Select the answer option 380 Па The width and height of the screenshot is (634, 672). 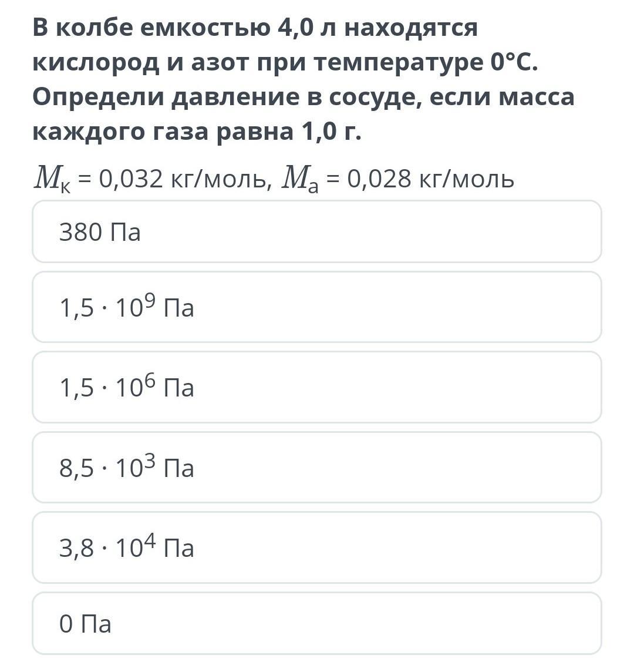[316, 232]
